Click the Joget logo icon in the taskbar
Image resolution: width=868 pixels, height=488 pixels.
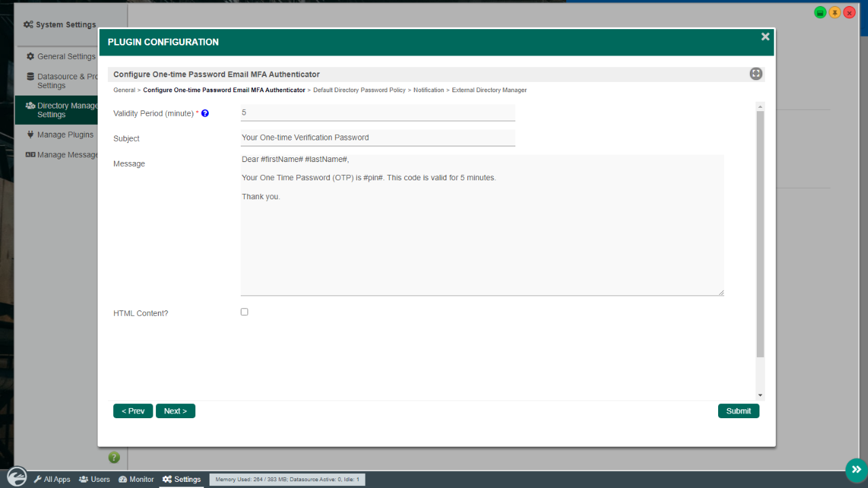[x=16, y=476]
